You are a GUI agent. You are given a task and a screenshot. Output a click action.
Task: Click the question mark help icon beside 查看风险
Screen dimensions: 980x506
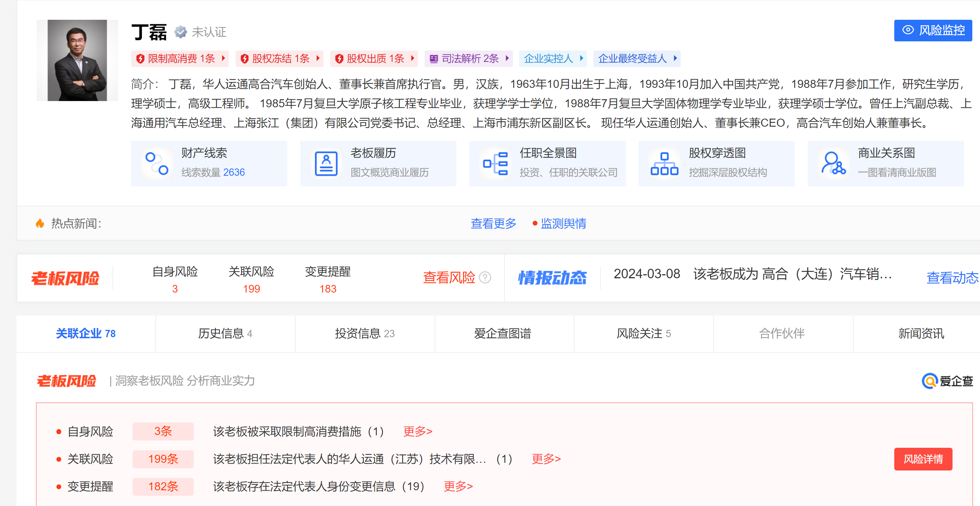pyautogui.click(x=485, y=278)
